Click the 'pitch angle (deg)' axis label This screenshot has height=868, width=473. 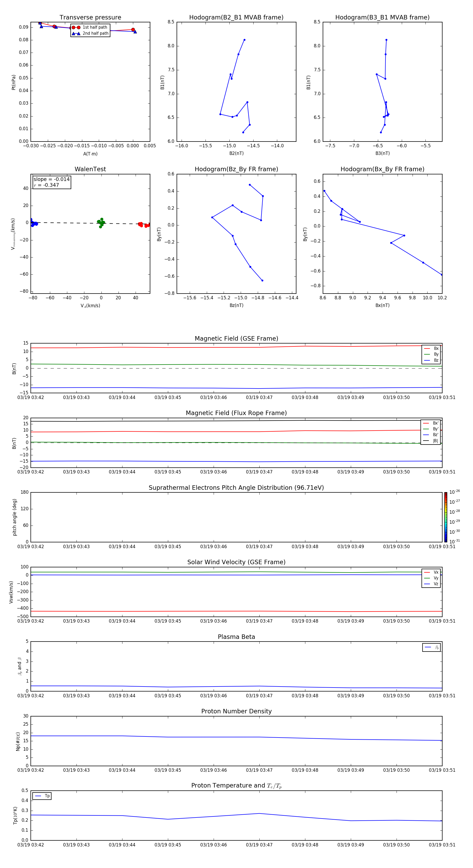click(14, 517)
